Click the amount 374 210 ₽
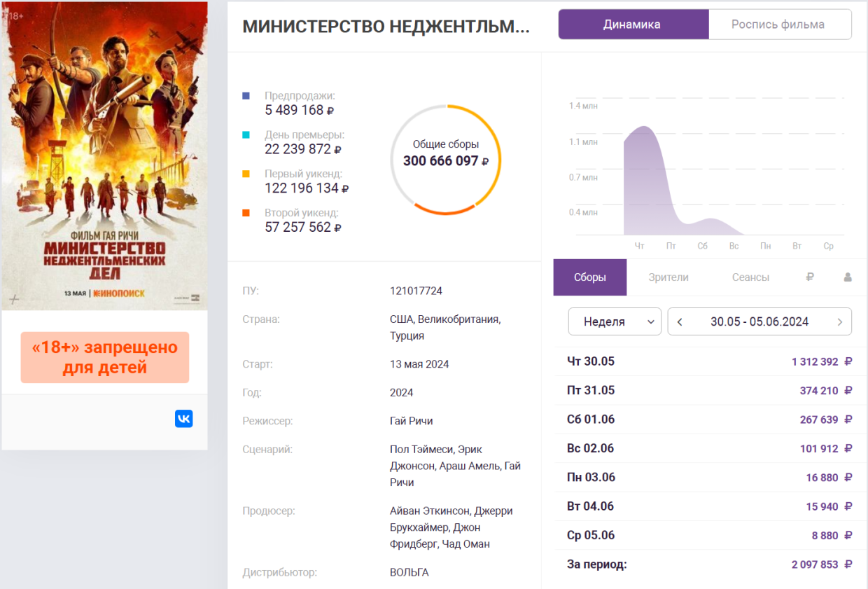This screenshot has width=868, height=589. (826, 391)
